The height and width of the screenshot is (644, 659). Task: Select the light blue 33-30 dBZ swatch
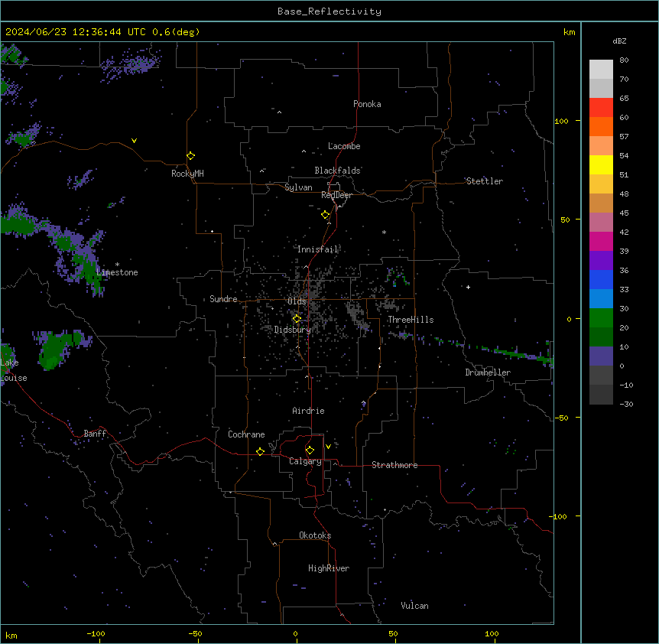coord(601,299)
